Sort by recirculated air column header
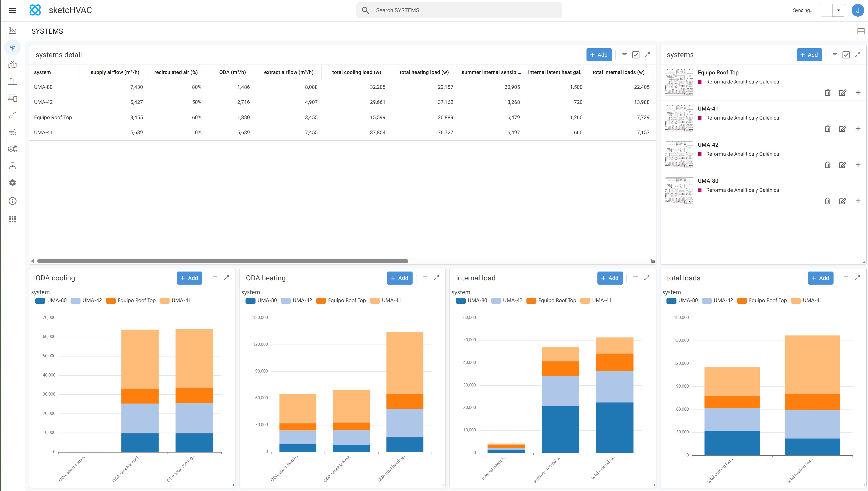 176,72
